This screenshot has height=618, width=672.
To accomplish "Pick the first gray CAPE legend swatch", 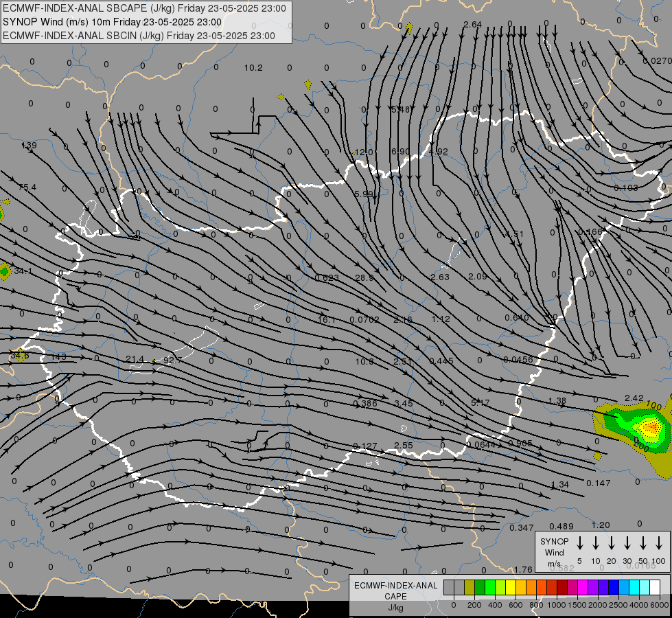I will point(449,587).
